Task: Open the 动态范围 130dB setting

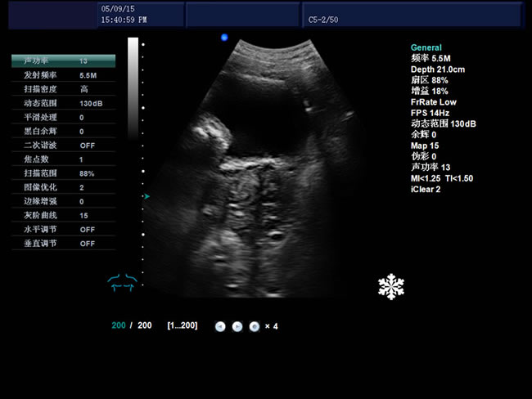Action: tap(63, 103)
